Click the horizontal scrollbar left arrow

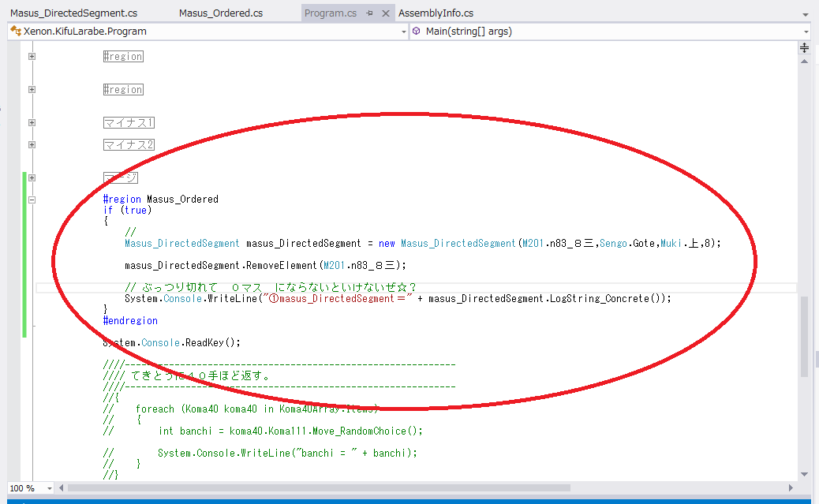(x=61, y=487)
